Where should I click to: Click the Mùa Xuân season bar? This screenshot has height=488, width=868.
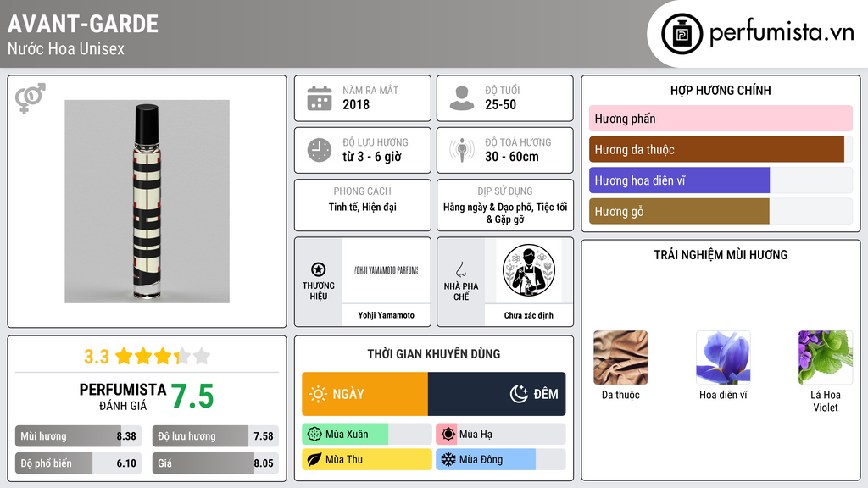click(366, 435)
